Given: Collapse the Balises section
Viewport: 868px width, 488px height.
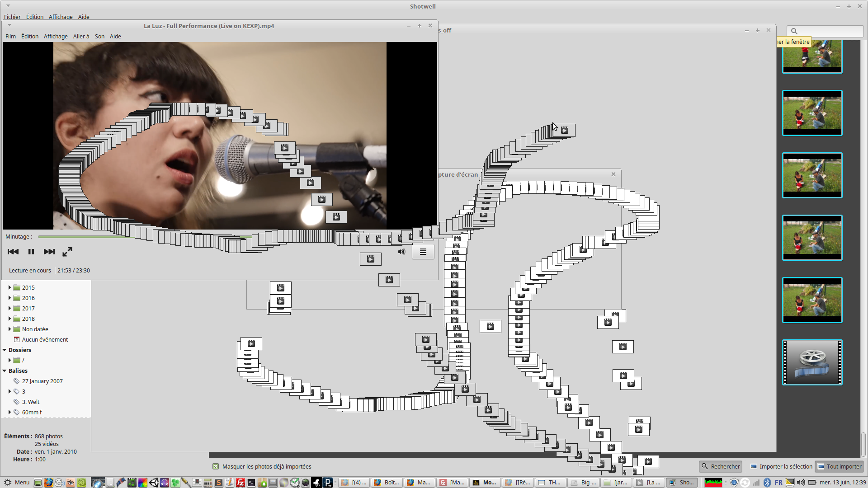Looking at the screenshot, I should click(x=5, y=371).
